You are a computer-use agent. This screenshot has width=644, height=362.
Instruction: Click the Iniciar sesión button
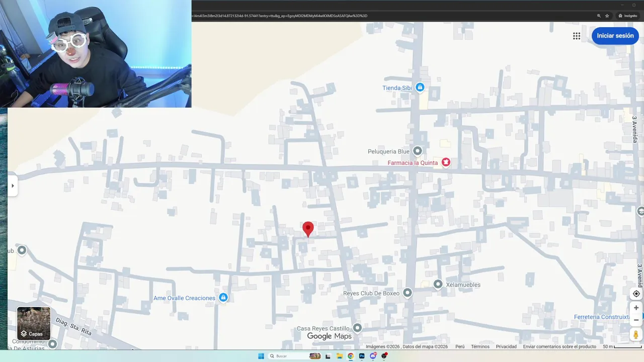point(615,36)
